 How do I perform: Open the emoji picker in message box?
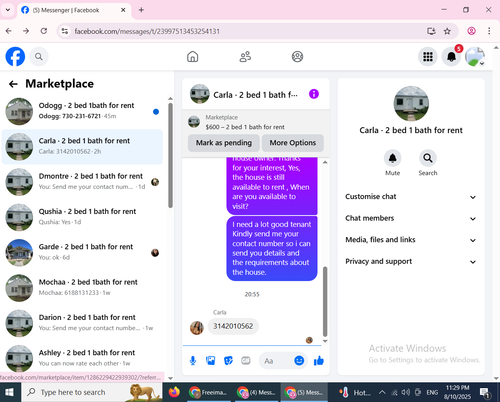coord(299,361)
